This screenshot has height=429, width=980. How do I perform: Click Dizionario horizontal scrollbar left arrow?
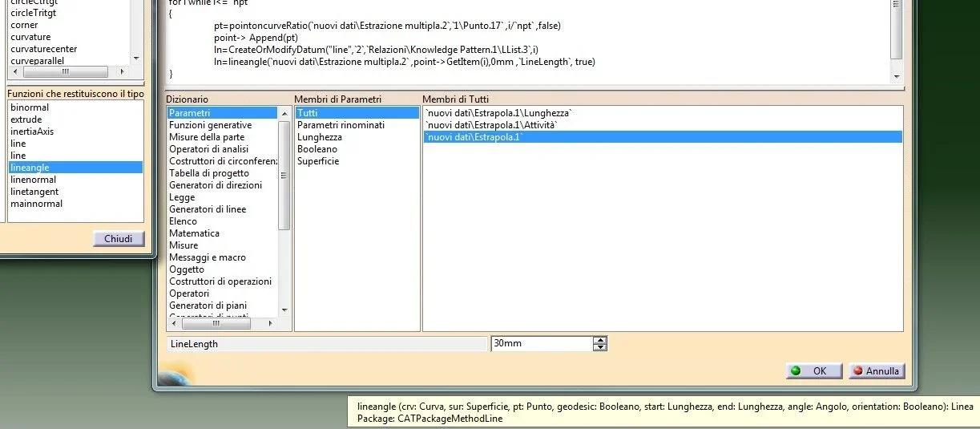click(173, 324)
